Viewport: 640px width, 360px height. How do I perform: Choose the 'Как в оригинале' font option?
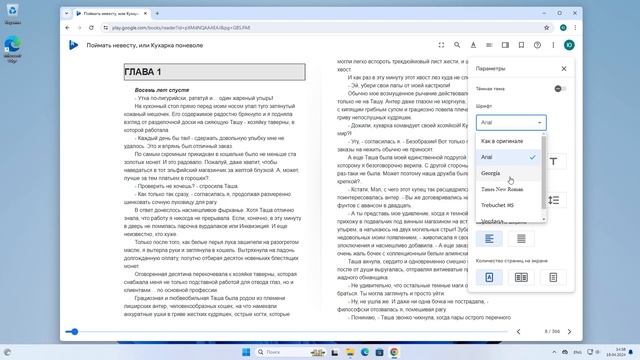point(508,141)
